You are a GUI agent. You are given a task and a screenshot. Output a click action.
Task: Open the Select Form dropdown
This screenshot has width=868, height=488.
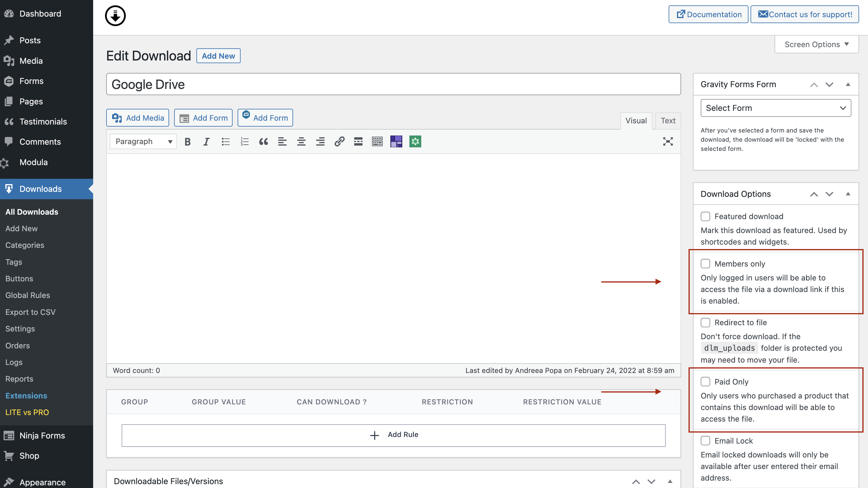click(x=776, y=108)
